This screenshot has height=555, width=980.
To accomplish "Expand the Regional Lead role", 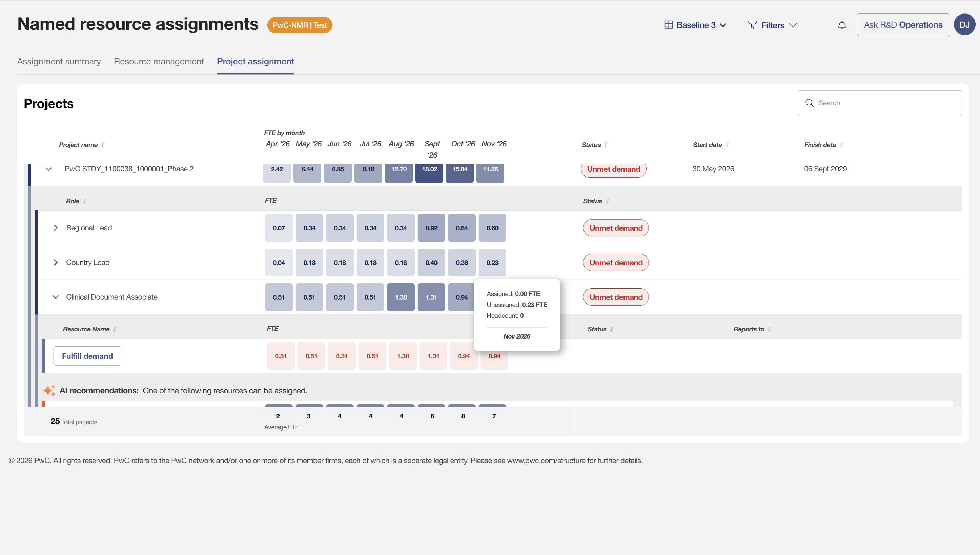I will [x=56, y=228].
